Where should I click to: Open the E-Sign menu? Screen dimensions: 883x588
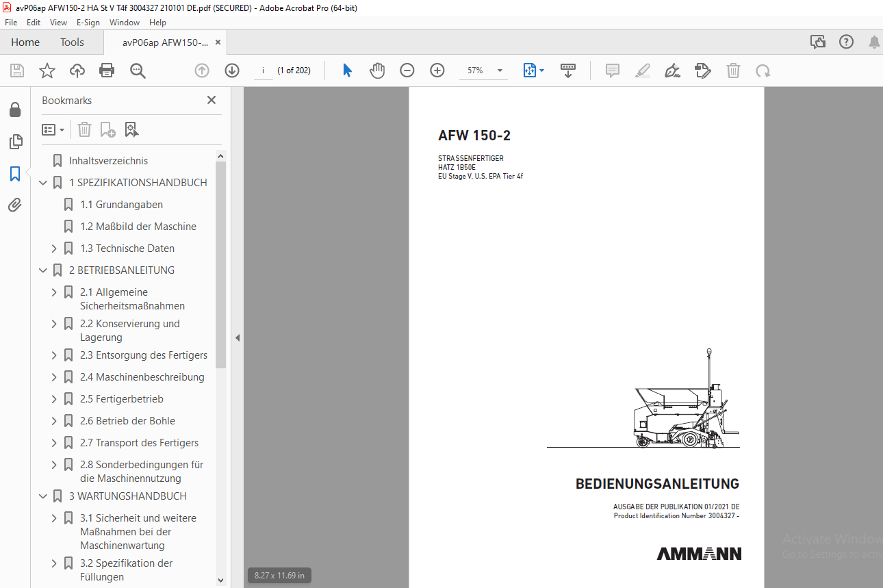click(x=88, y=23)
